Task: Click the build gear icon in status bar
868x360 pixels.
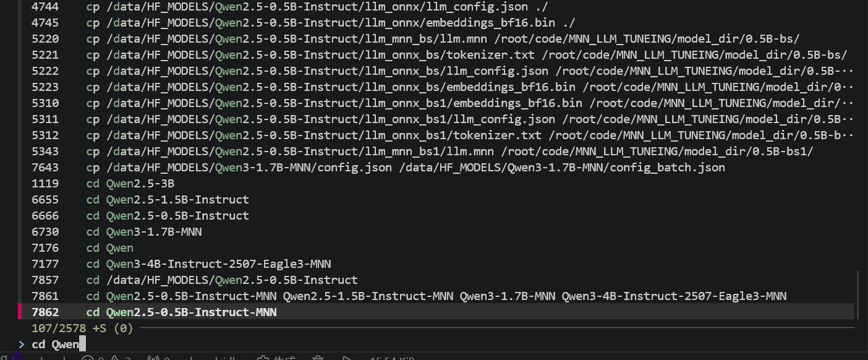Action: click(x=263, y=358)
